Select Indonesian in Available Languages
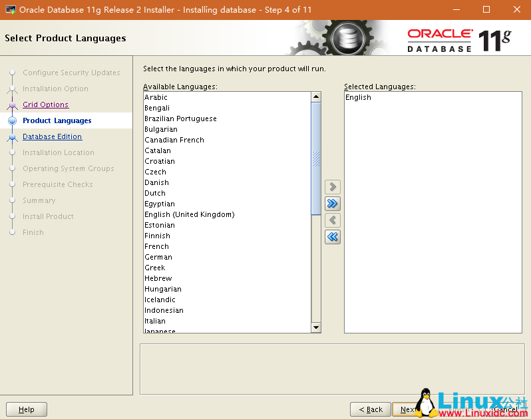The image size is (531, 420). coord(227,310)
